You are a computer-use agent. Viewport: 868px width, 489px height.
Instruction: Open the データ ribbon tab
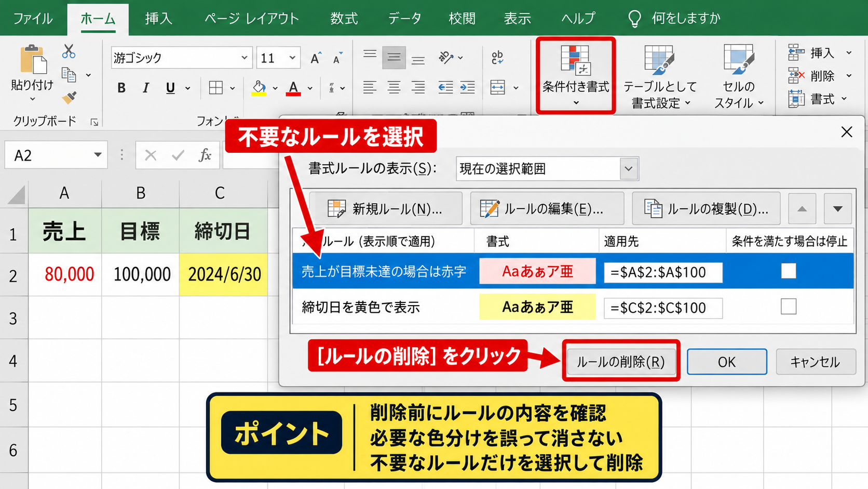405,19
